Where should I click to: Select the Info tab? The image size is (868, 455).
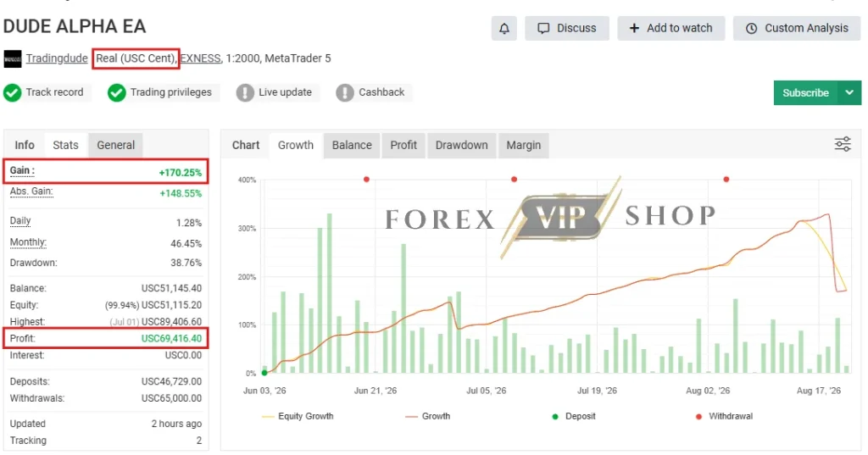(x=25, y=145)
